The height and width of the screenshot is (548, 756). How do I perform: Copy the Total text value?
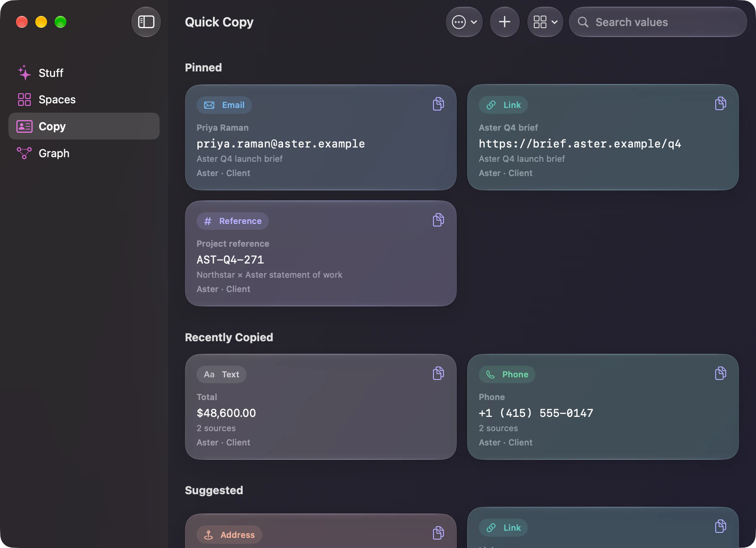point(438,373)
